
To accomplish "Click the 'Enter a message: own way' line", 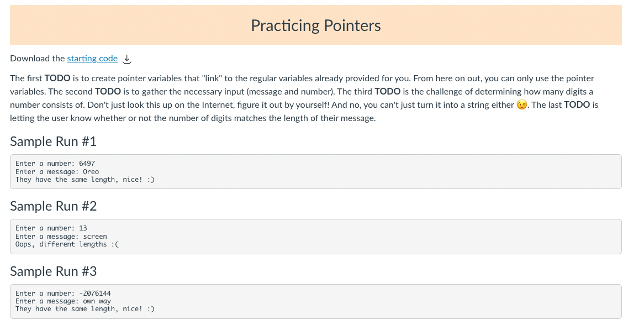I will coord(64,301).
